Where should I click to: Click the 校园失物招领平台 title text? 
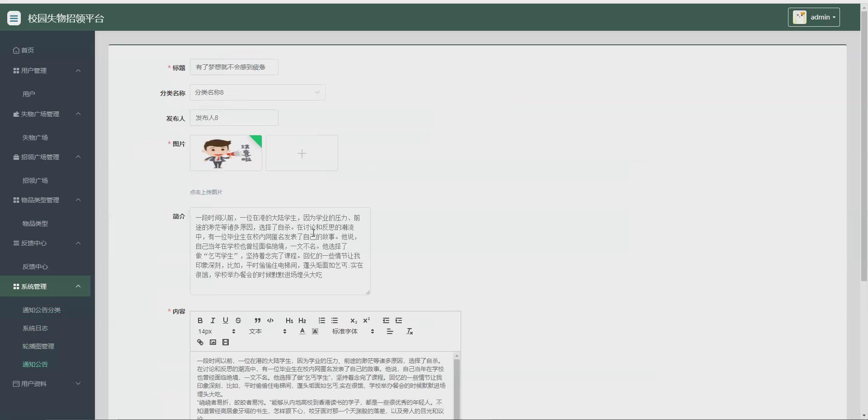point(66,19)
